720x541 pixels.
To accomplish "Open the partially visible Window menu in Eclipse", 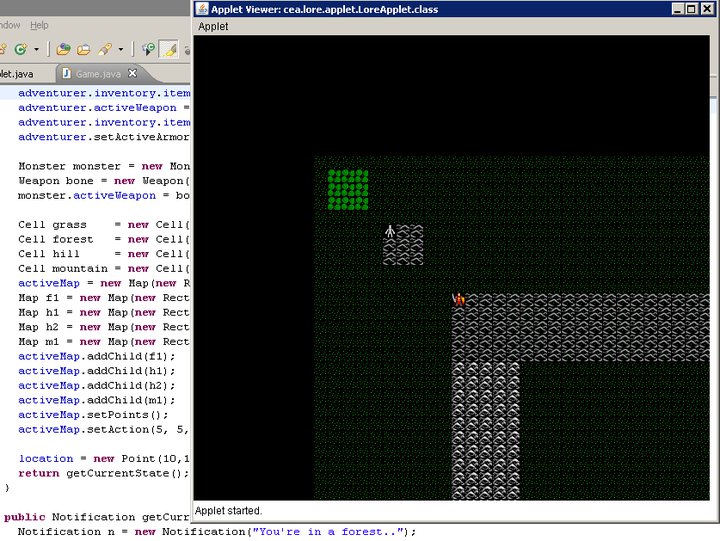I will pyautogui.click(x=10, y=25).
